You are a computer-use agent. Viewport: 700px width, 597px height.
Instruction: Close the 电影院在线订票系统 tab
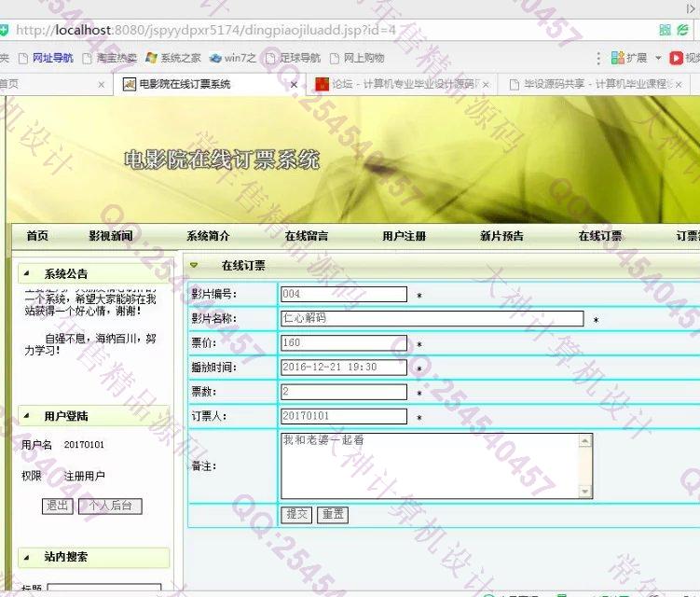click(x=294, y=85)
